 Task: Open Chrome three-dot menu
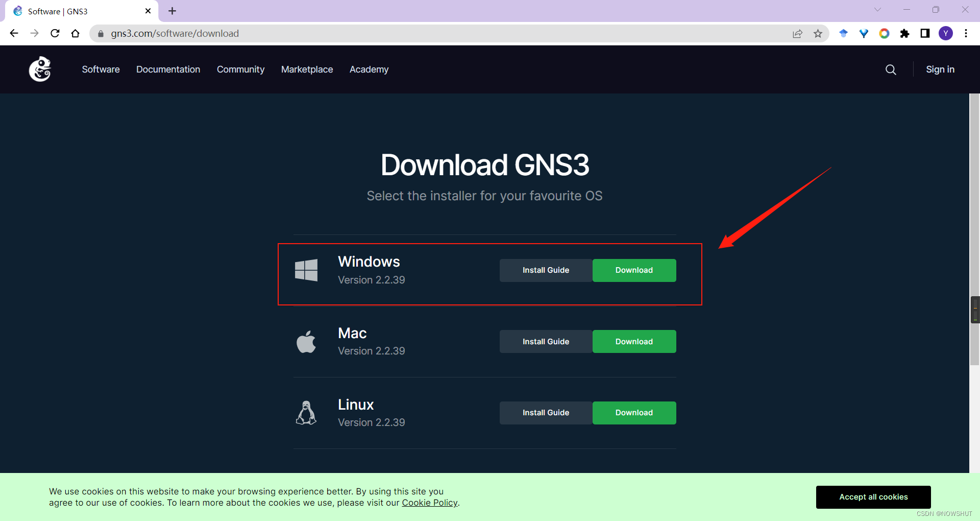click(x=966, y=33)
